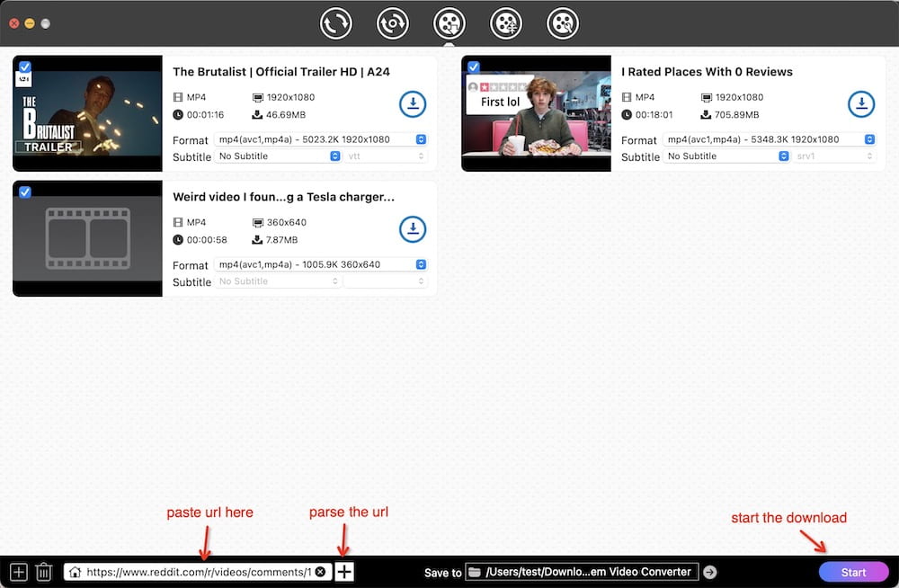Toggle checkbox for I Rated Places video
899x588 pixels.
[474, 67]
